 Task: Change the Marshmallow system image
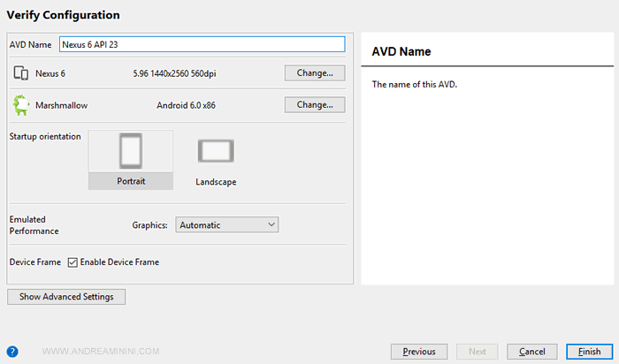tap(315, 105)
